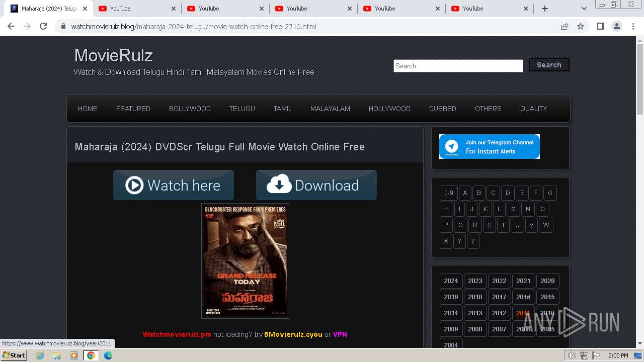Choose the 2024 year button
Viewport: 644px width, 362px height.
pos(451,281)
